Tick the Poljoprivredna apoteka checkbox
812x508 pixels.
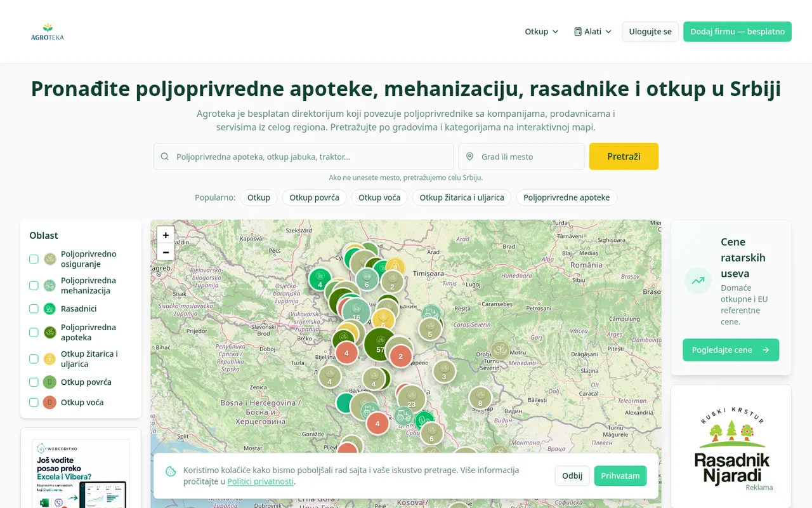tap(34, 333)
